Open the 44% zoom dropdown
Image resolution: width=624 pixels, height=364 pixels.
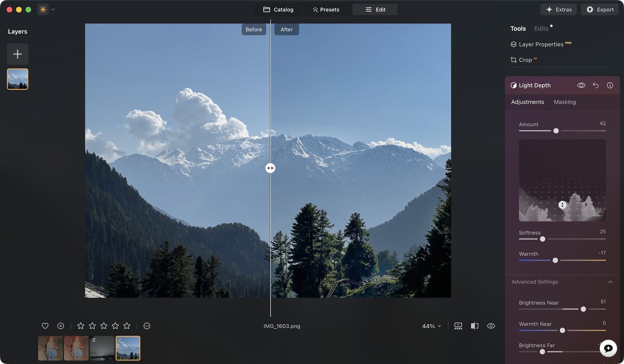pyautogui.click(x=431, y=326)
